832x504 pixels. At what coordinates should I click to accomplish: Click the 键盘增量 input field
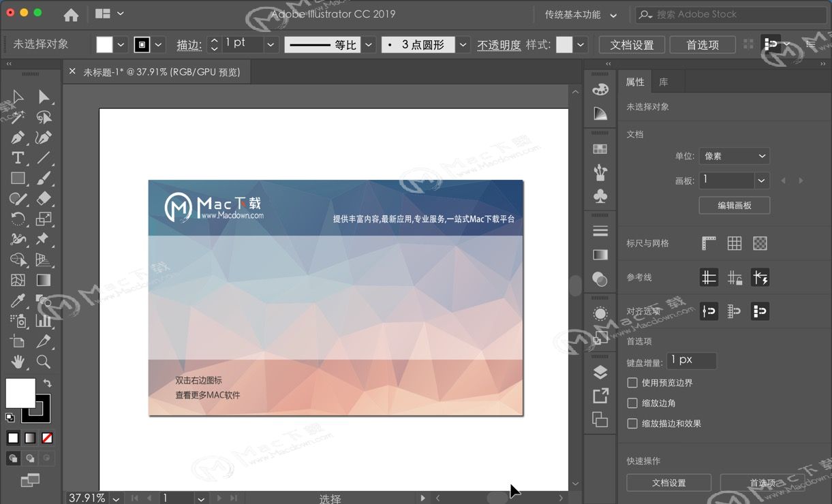tap(692, 360)
